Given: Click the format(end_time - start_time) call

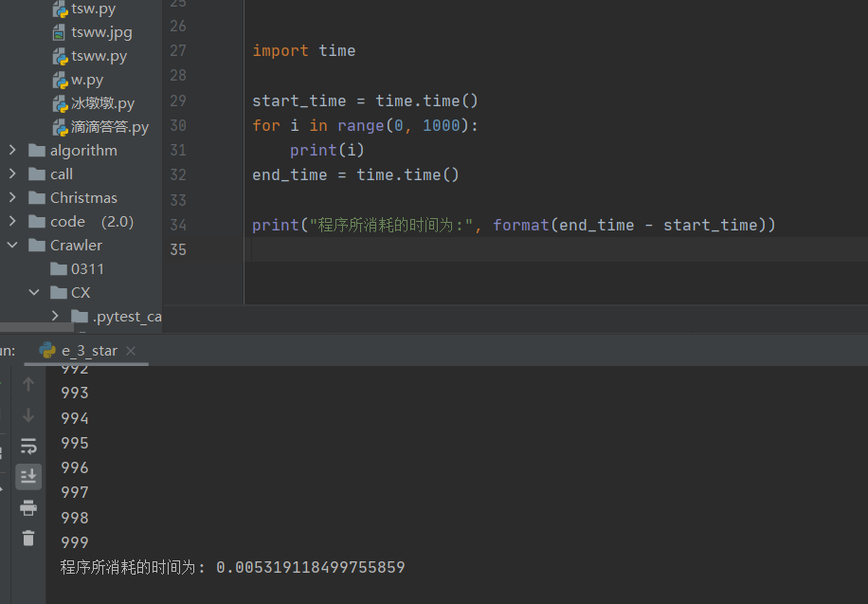Looking at the screenshot, I should [x=629, y=225].
